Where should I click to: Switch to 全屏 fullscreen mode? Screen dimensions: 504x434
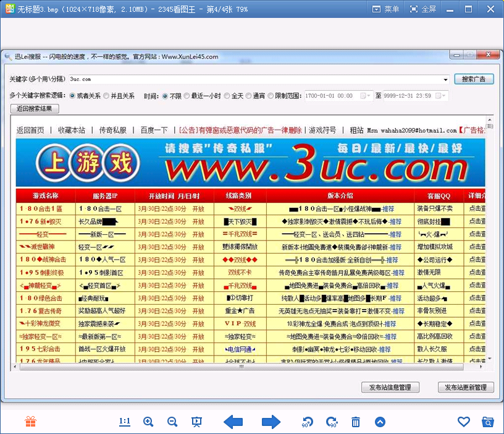pyautogui.click(x=423, y=9)
